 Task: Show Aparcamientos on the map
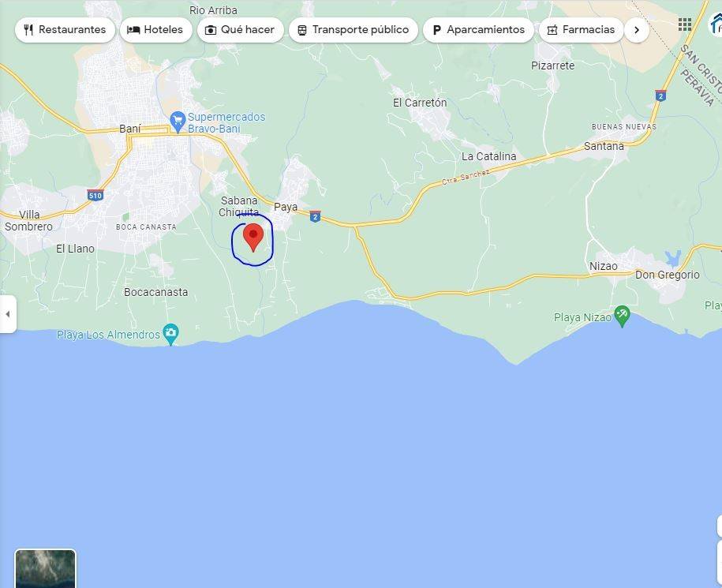tap(478, 30)
